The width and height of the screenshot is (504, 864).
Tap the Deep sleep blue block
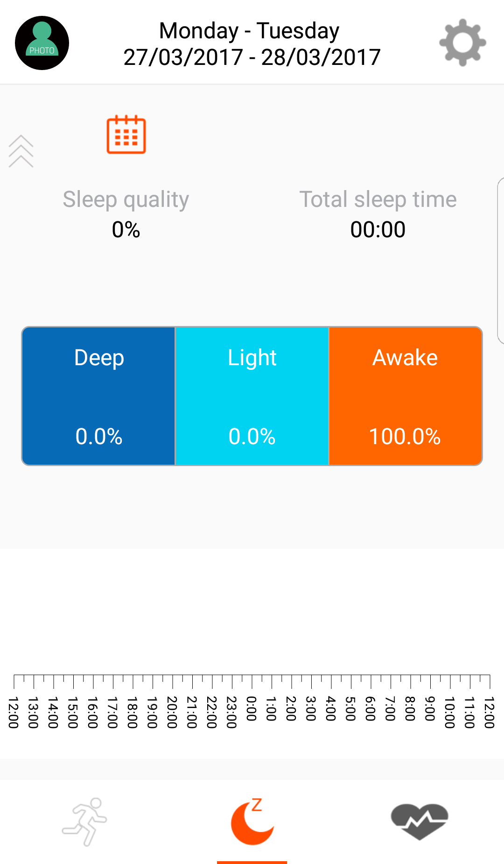99,396
